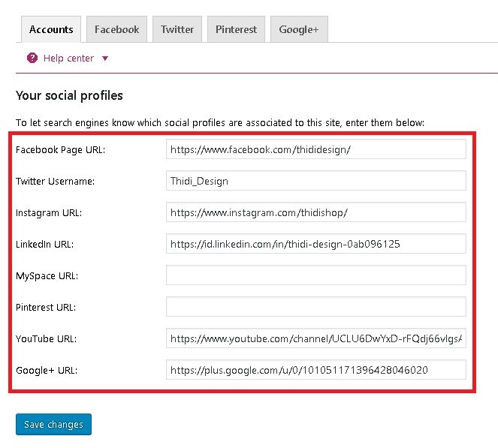Switch to the Google+ tab
This screenshot has height=448, width=498.
click(298, 29)
